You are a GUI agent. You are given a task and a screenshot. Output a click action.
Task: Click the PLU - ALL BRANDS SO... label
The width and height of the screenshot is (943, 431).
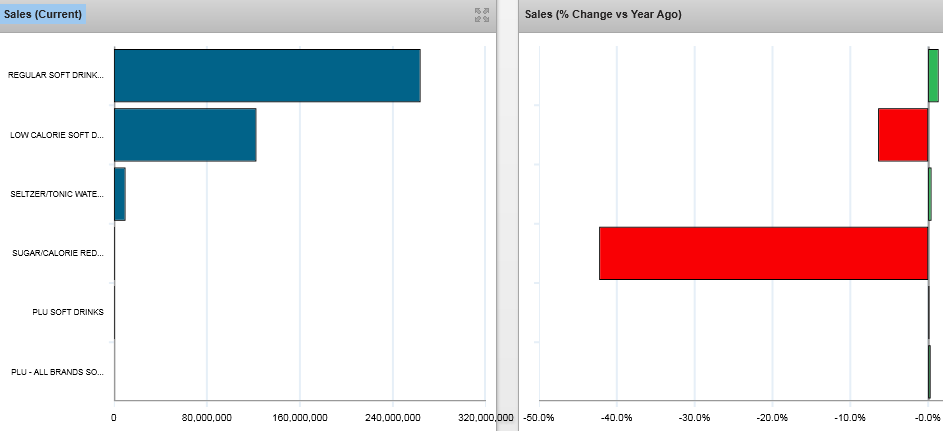[x=57, y=372]
